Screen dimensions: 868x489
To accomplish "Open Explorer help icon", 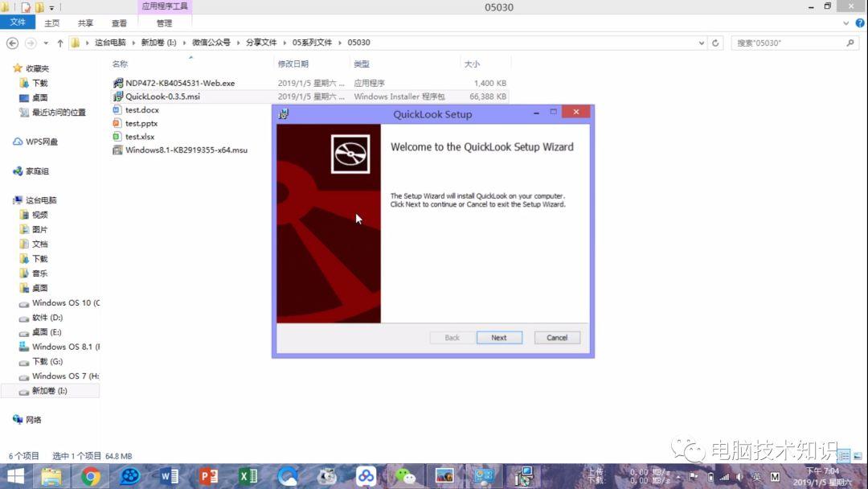I will coord(860,23).
